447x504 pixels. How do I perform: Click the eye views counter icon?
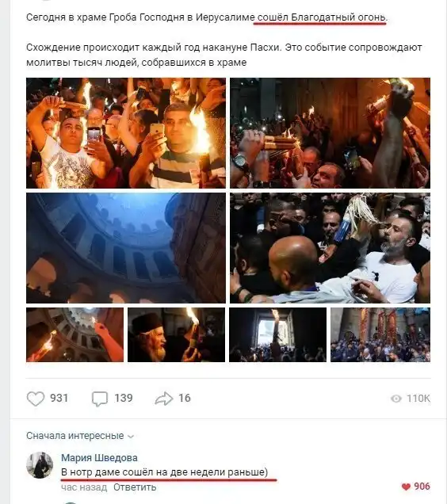396,399
